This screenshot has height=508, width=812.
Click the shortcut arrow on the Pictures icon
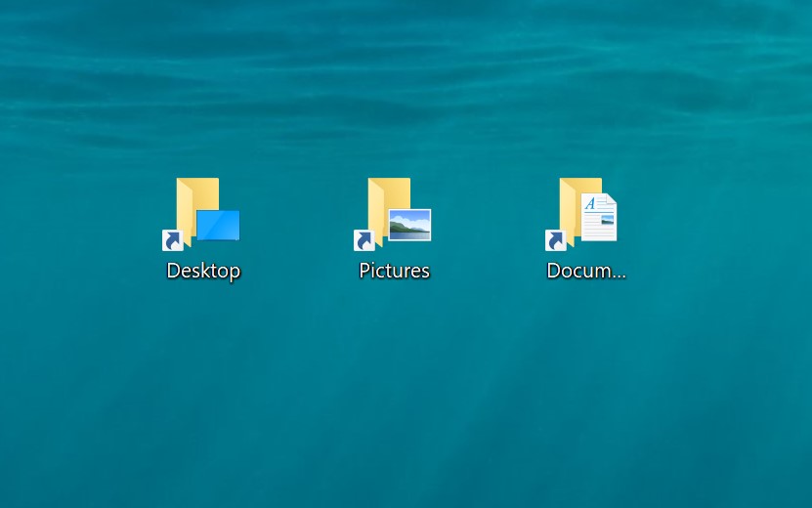(x=364, y=240)
